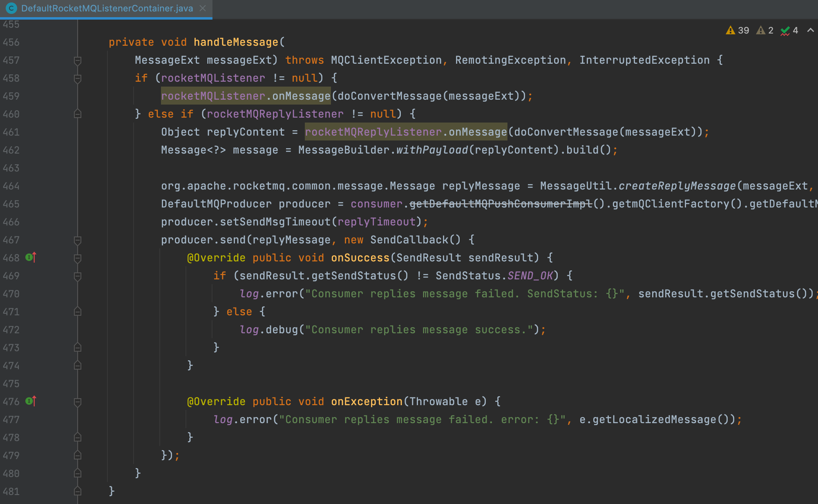
Task: Click override gutter icon on line 468
Action: coord(31,257)
